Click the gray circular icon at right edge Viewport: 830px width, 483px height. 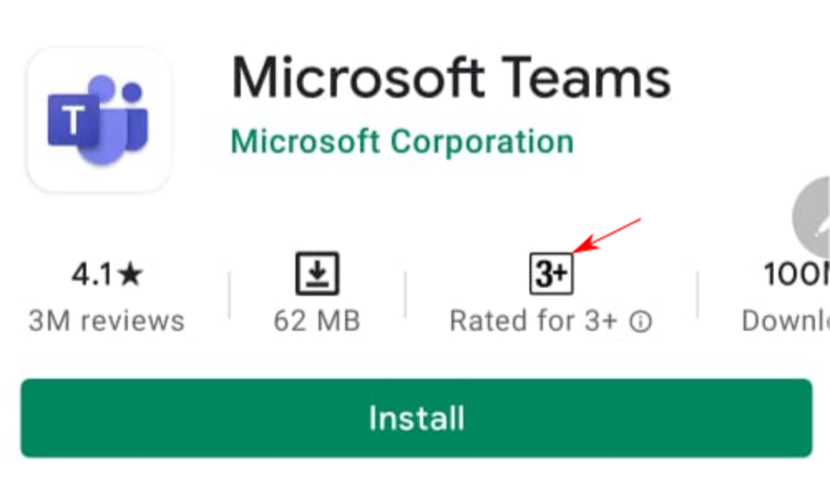(x=811, y=217)
